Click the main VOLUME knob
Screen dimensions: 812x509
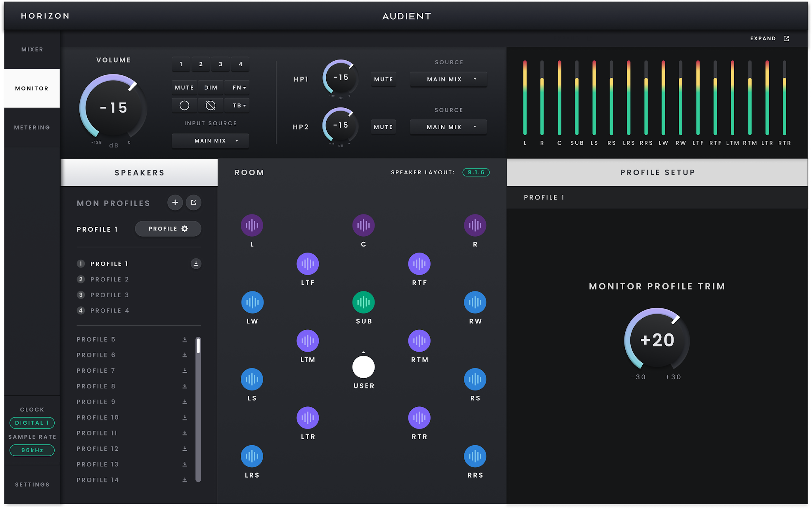pos(113,108)
